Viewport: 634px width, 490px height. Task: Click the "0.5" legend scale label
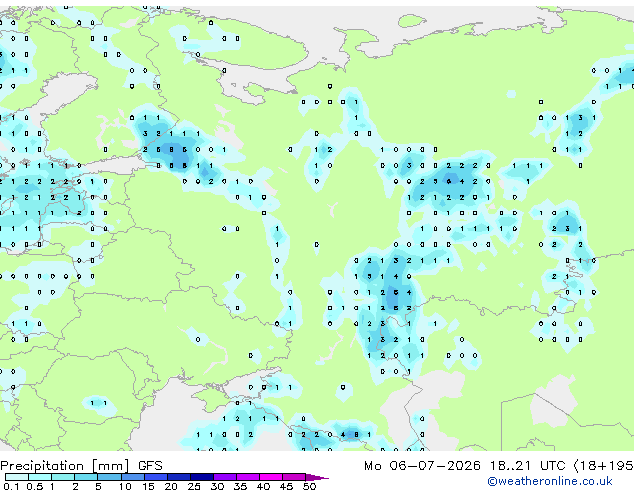[35, 486]
